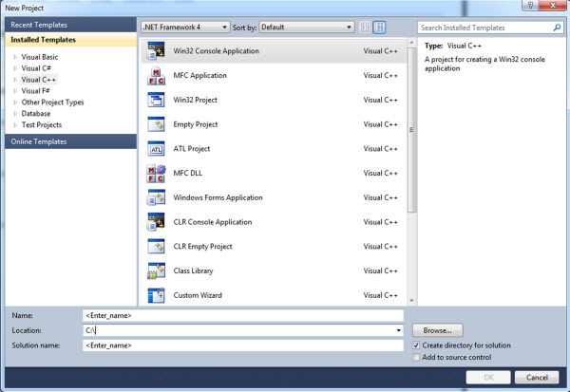Image resolution: width=570 pixels, height=392 pixels.
Task: Select the Win32 Project text
Action: pos(195,100)
